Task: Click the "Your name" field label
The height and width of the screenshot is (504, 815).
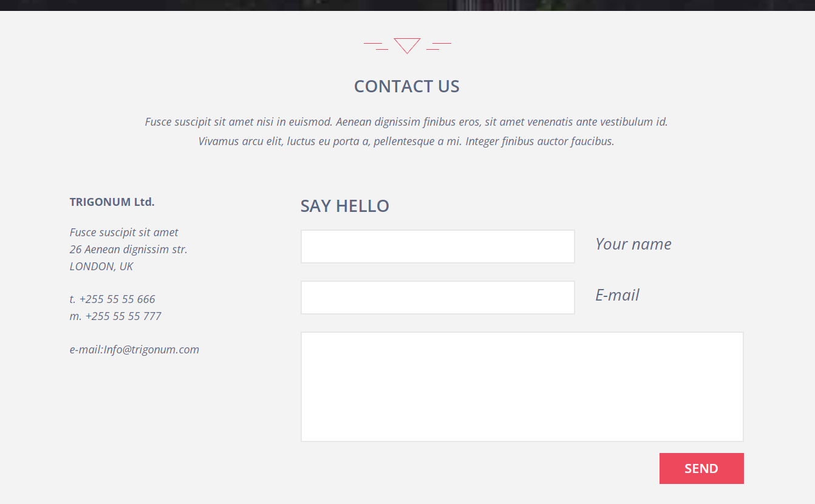Action: pyautogui.click(x=633, y=244)
